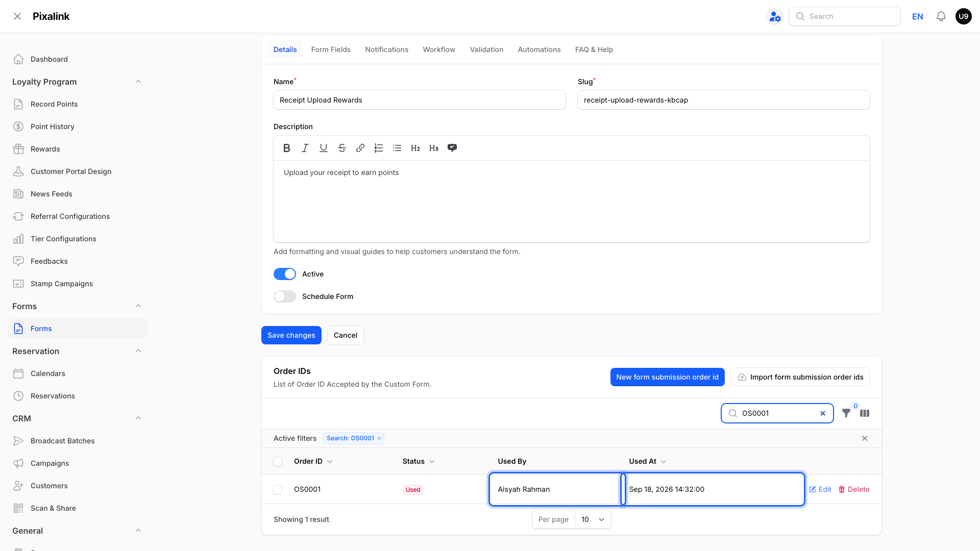Open the Workflow tab

(439, 49)
